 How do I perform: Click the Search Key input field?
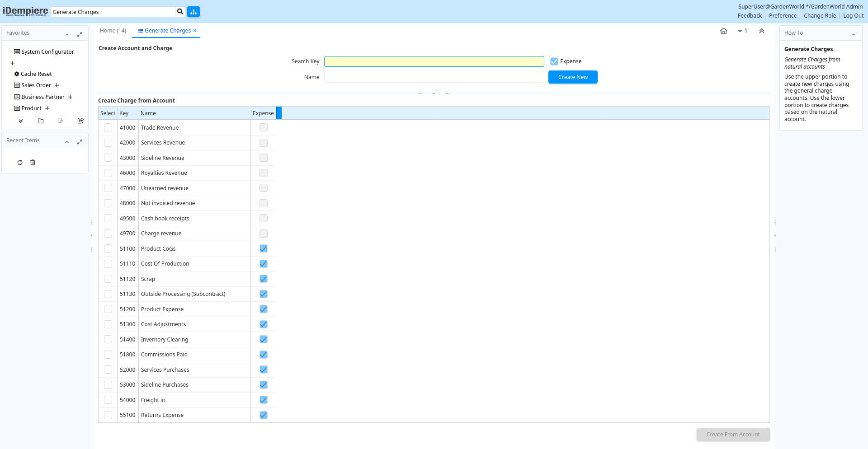tap(434, 61)
